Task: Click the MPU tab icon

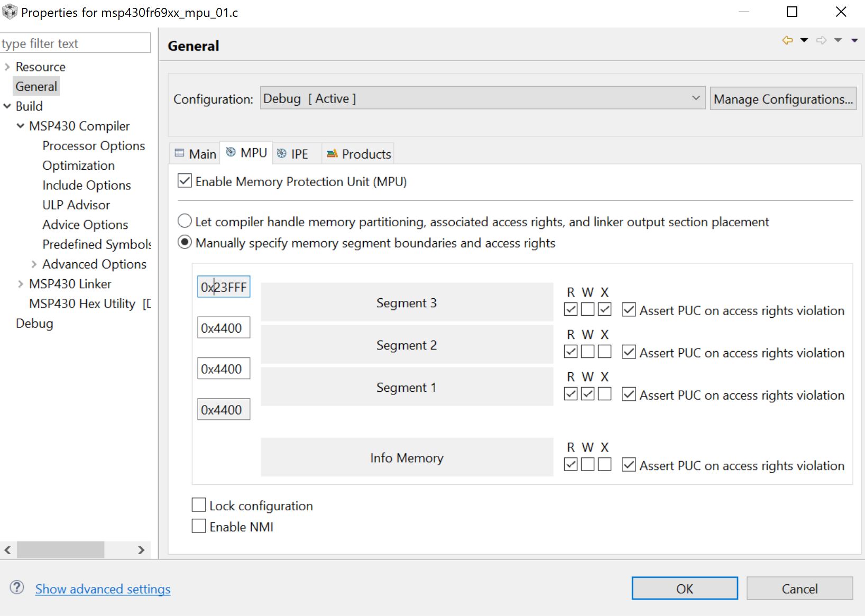Action: click(231, 152)
